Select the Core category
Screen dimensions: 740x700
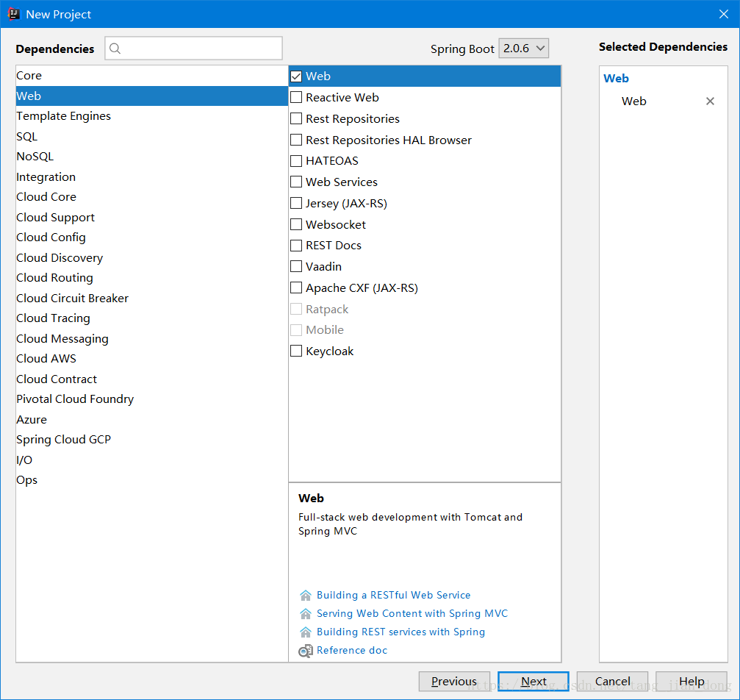click(x=151, y=76)
